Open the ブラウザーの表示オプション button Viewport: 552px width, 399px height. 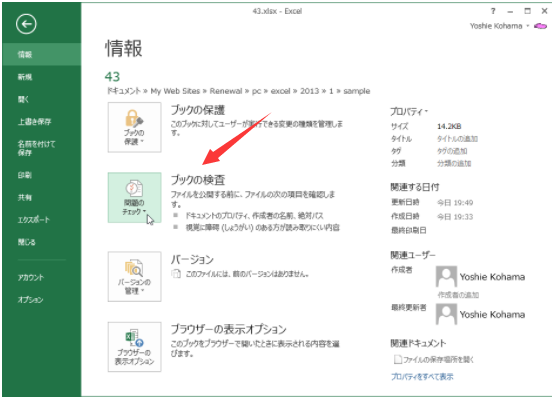134,347
